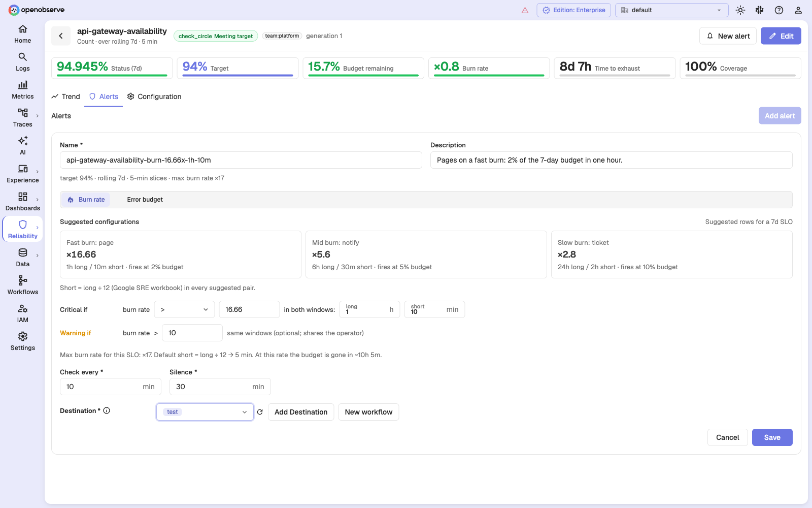This screenshot has width=812, height=508.
Task: Pick the Slow burn: ticket suggestion
Action: point(672,255)
